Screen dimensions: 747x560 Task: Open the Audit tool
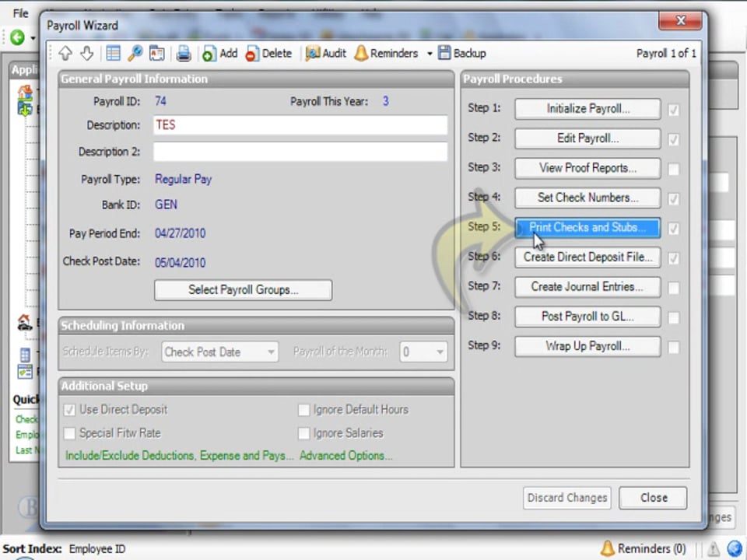pos(325,54)
